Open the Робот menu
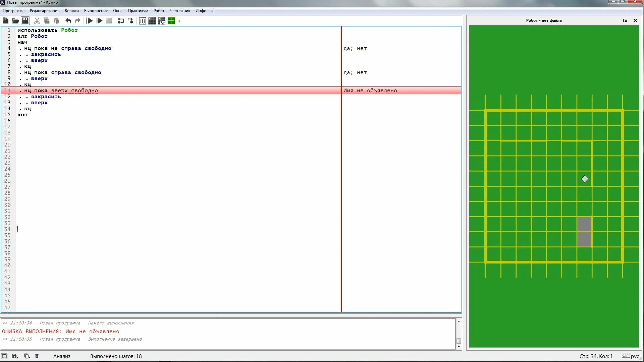This screenshot has width=644, height=362. tap(159, 11)
